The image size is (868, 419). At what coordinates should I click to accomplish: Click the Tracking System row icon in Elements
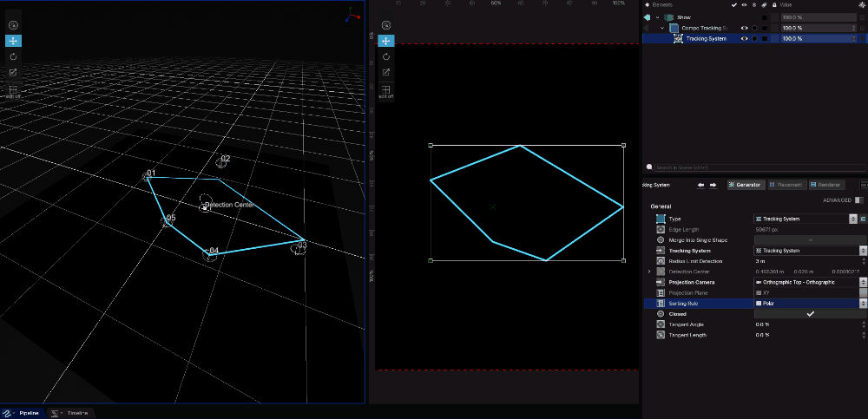click(x=678, y=39)
